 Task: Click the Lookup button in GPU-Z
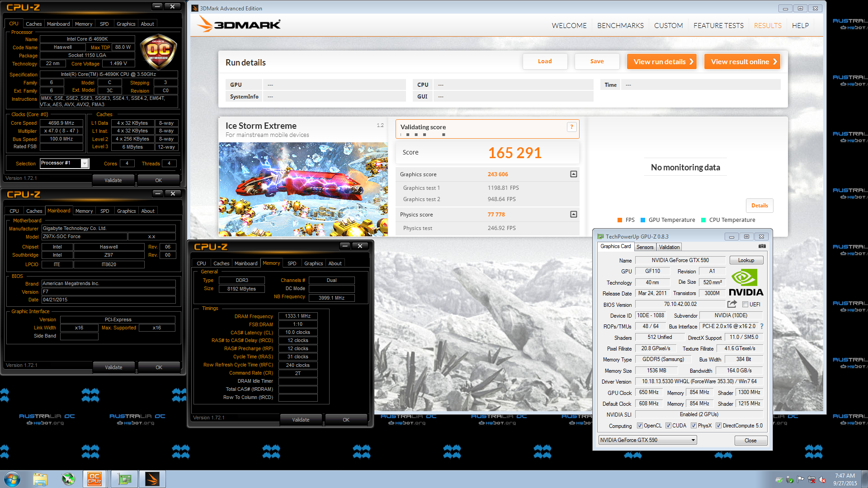746,260
